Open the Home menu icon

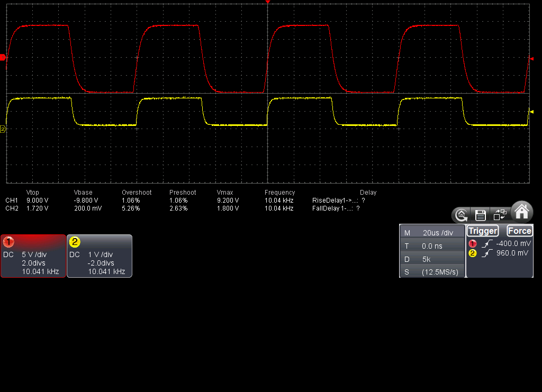522,212
